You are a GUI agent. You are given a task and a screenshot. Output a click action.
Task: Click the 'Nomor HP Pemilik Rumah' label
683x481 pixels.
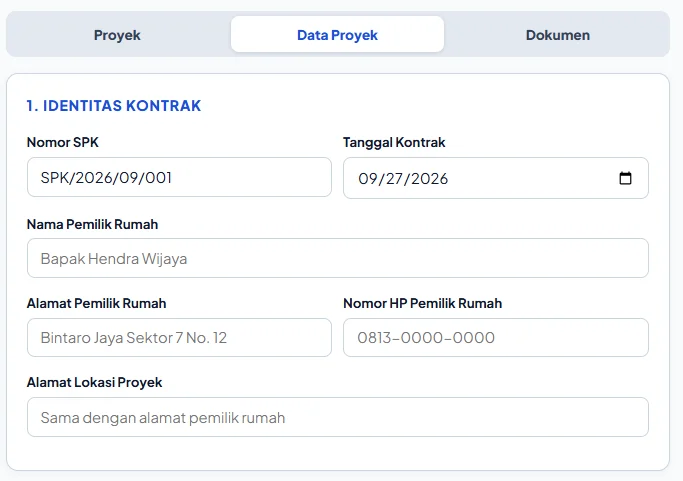(423, 303)
